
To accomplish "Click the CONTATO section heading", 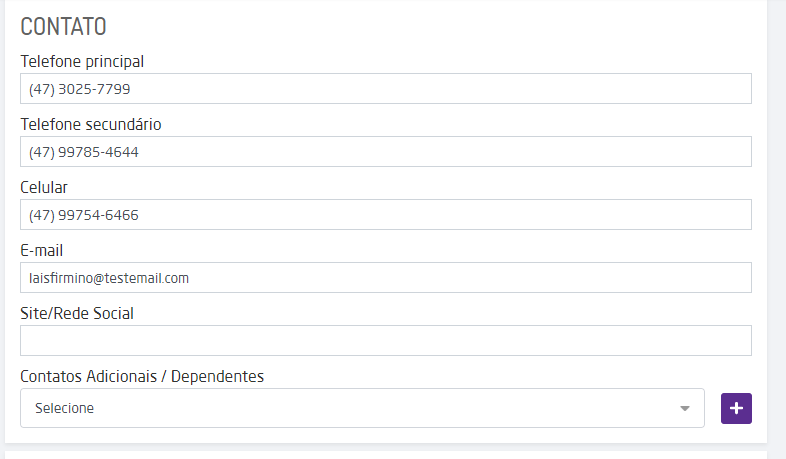I will [63, 27].
